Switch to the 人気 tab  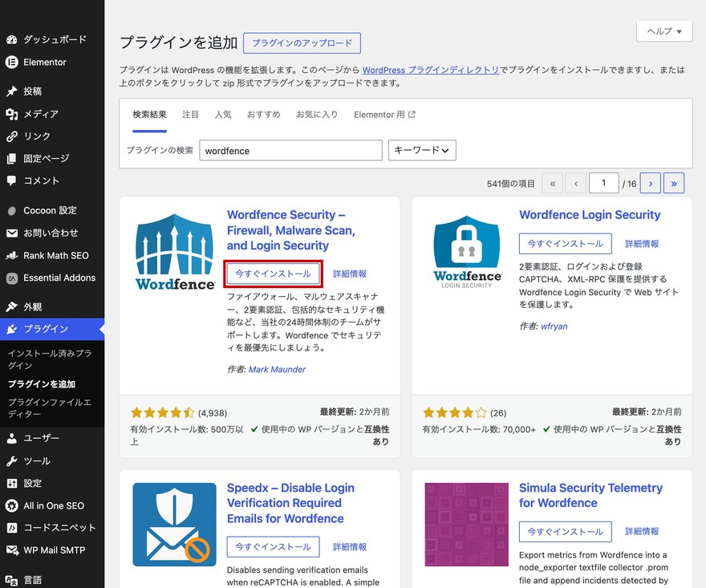(x=223, y=115)
